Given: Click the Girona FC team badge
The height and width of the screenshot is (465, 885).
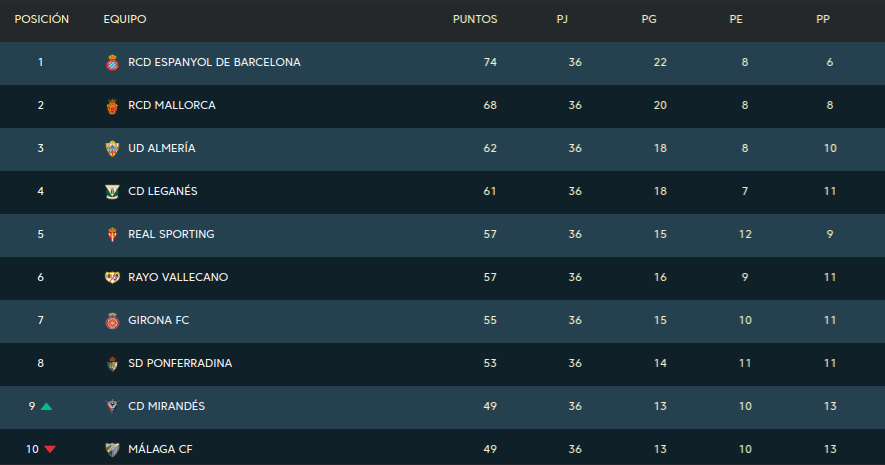Looking at the screenshot, I should tap(112, 321).
